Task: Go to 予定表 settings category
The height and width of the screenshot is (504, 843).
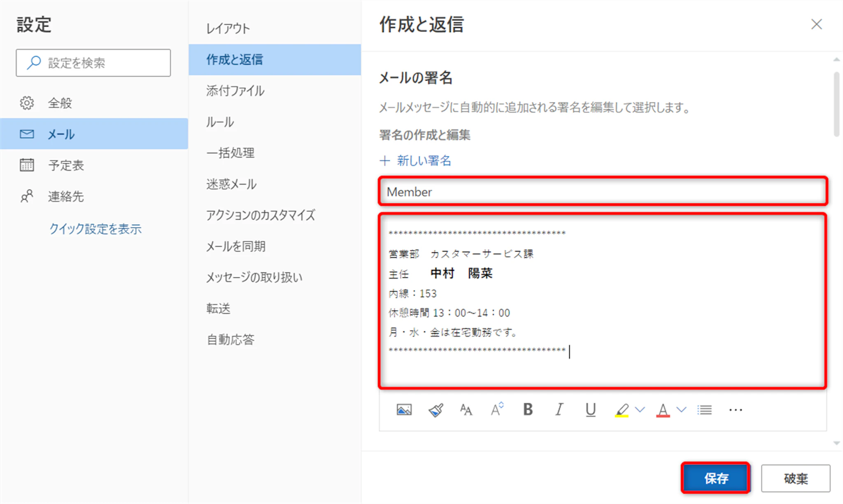Action: (x=66, y=165)
